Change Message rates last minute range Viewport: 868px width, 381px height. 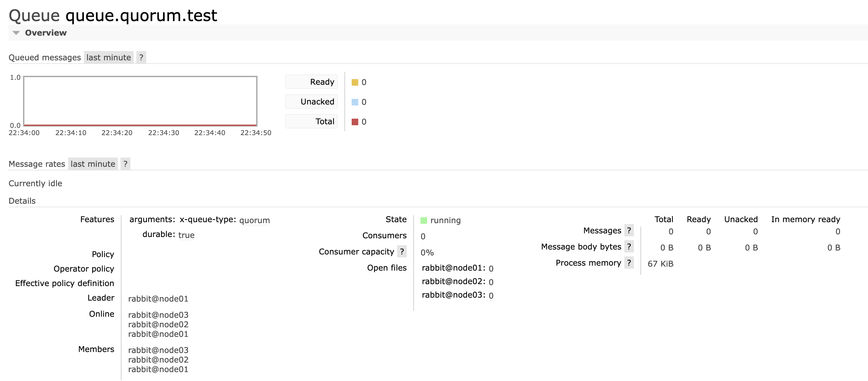tap(93, 164)
